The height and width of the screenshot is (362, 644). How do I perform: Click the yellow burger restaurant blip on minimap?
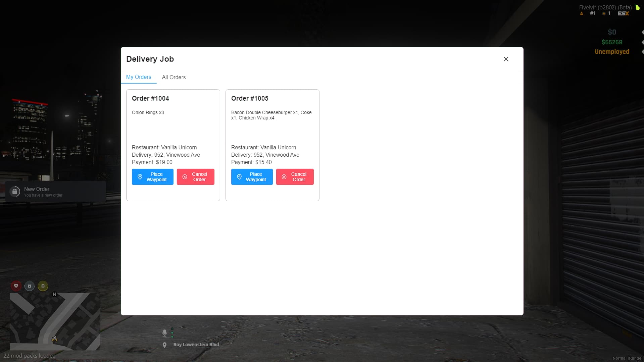coord(43,286)
